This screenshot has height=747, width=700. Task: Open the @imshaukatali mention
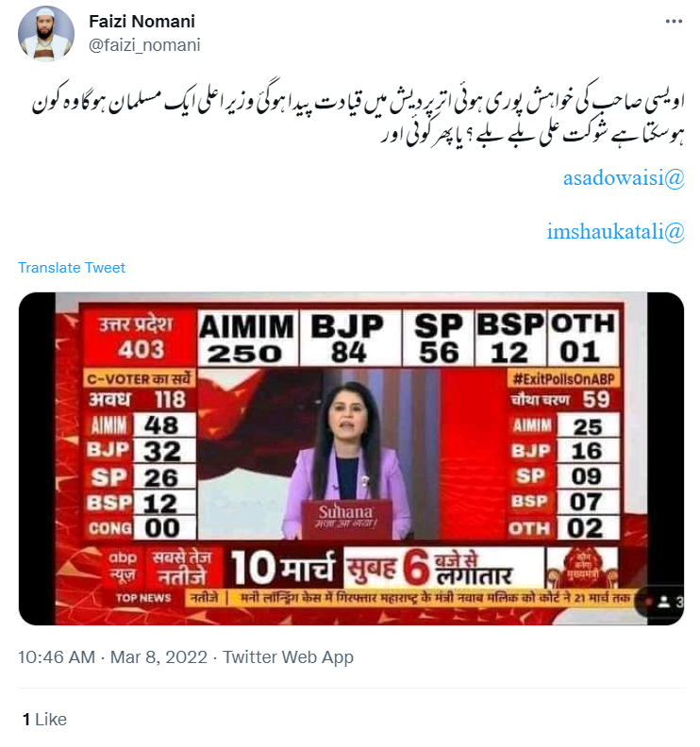pyautogui.click(x=616, y=232)
